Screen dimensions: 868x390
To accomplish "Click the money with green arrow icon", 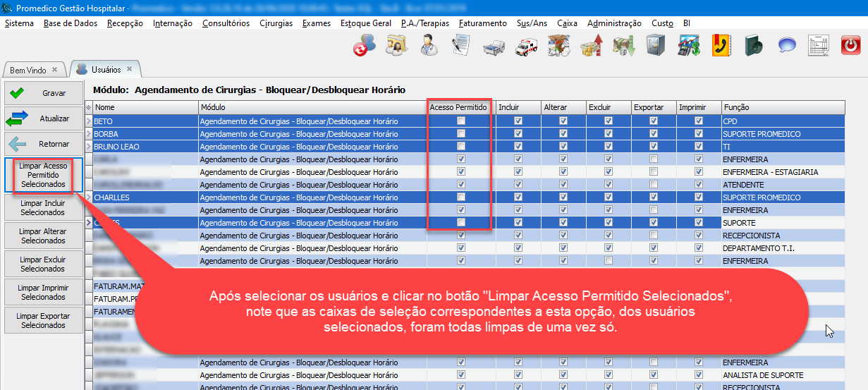I will [623, 47].
